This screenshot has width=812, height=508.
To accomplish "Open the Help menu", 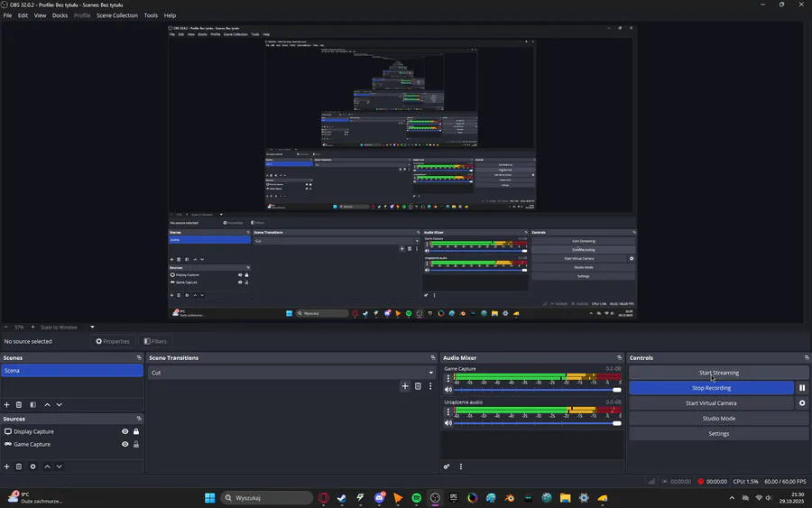I will click(x=170, y=15).
